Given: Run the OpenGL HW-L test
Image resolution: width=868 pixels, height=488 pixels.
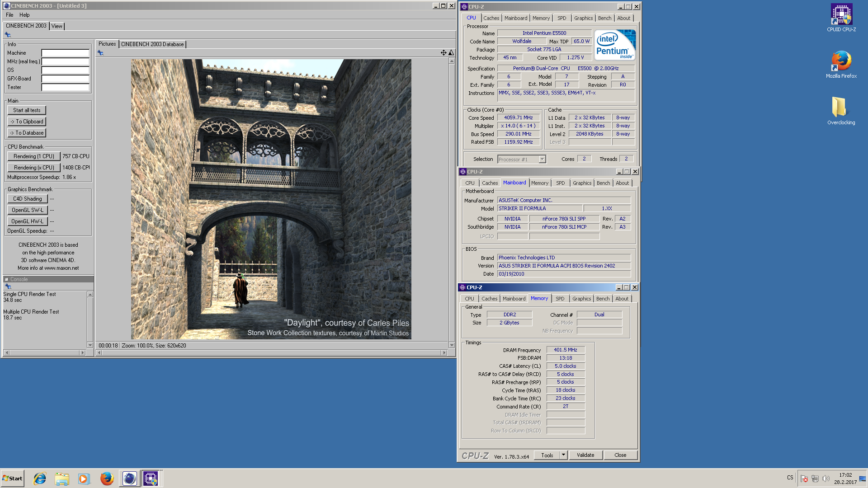Looking at the screenshot, I should click(28, 221).
